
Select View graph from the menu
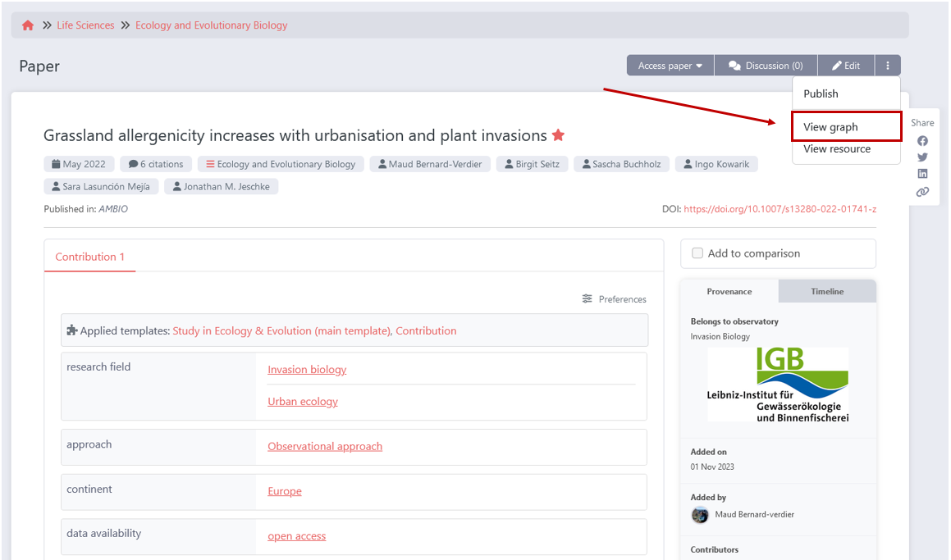pyautogui.click(x=830, y=127)
